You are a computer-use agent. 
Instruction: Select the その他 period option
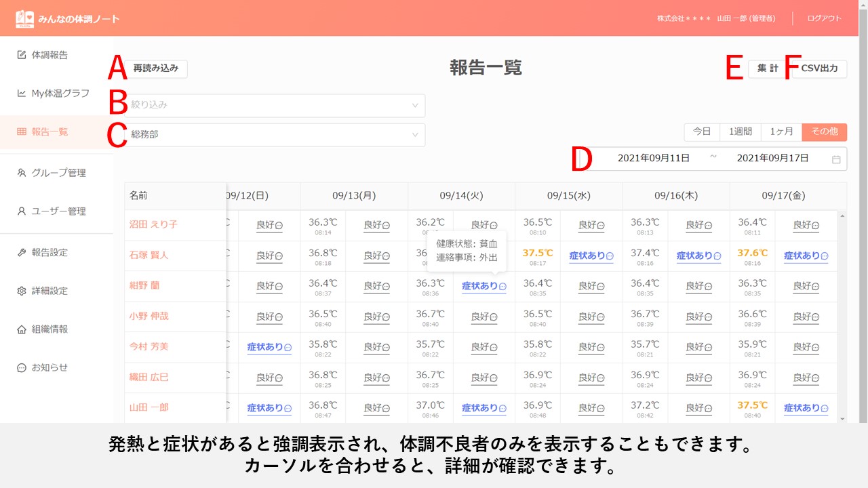pyautogui.click(x=824, y=132)
